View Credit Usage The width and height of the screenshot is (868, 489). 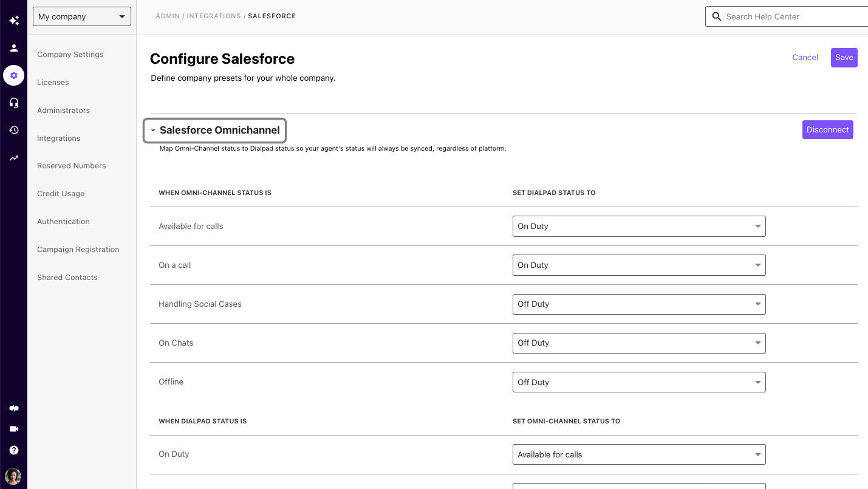pyautogui.click(x=61, y=194)
